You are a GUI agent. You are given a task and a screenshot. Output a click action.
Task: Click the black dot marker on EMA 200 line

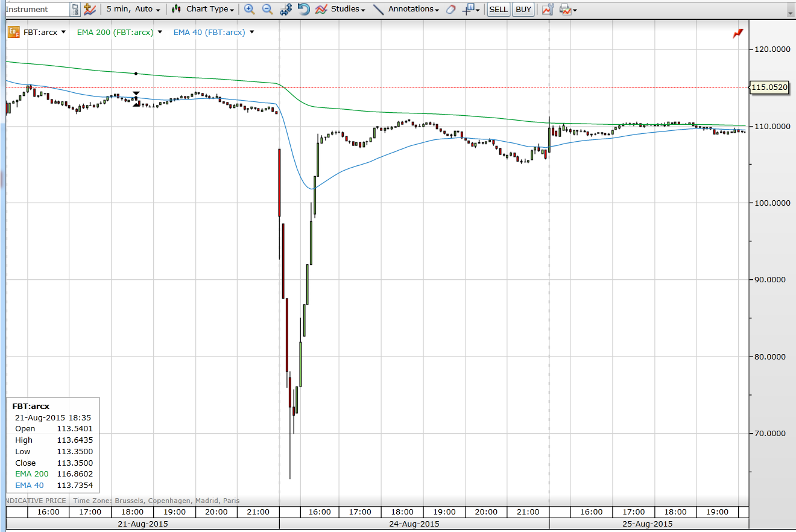click(136, 74)
